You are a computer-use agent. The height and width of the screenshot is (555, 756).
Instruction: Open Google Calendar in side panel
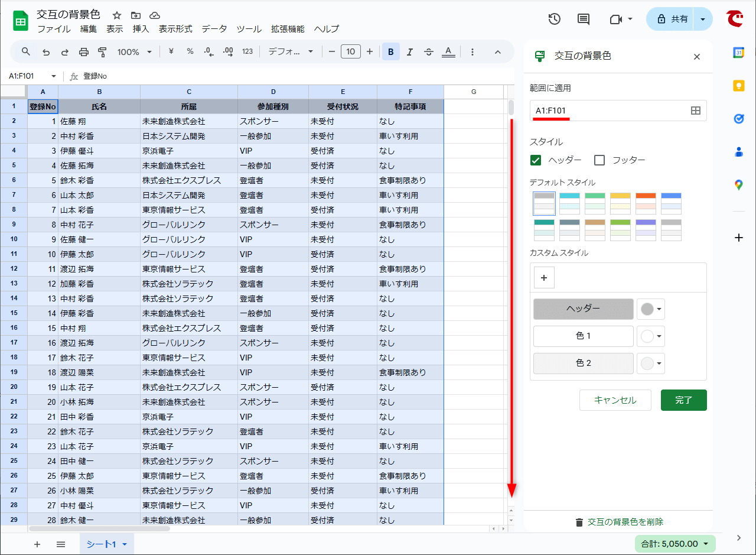(738, 53)
